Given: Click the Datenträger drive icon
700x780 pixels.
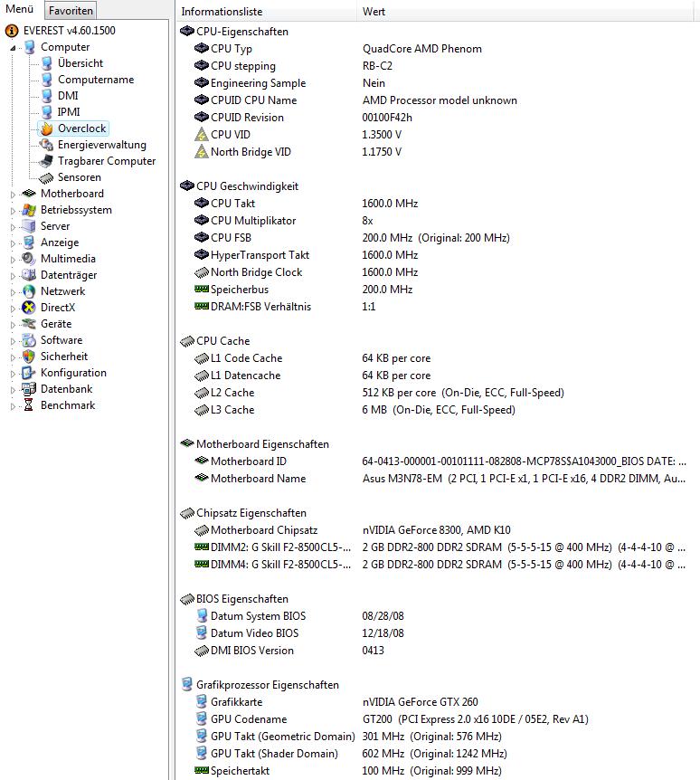Looking at the screenshot, I should pos(29,275).
